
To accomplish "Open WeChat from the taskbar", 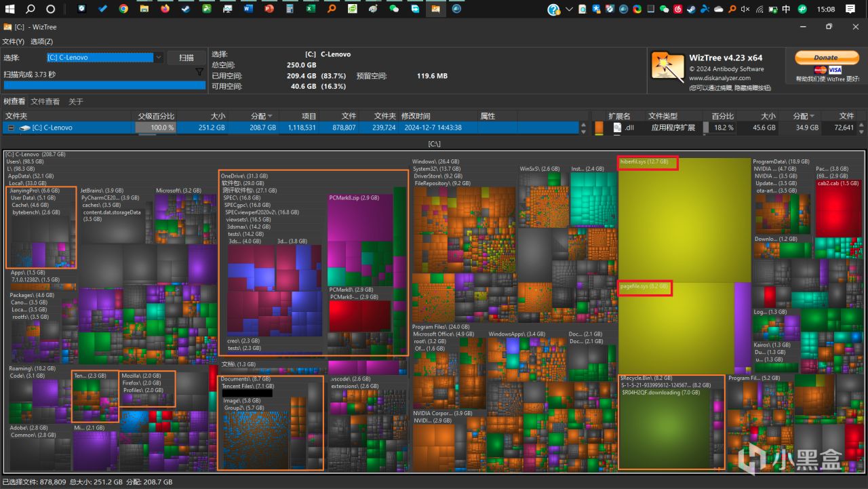I will 394,9.
